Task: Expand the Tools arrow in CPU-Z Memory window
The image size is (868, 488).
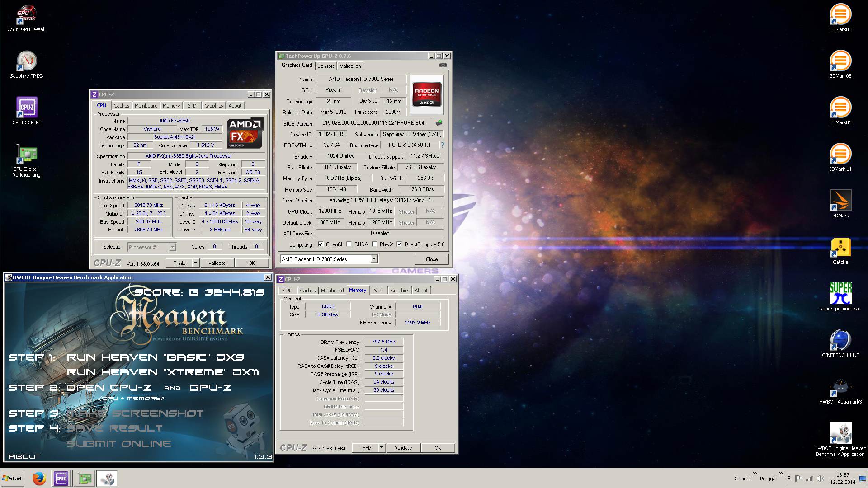Action: [382, 448]
